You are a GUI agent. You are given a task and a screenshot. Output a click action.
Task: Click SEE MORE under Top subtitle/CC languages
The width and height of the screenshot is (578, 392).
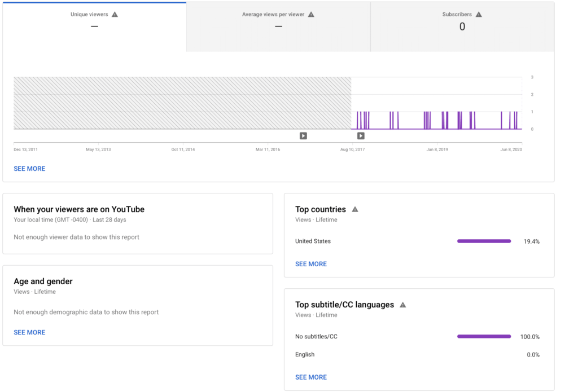click(311, 377)
